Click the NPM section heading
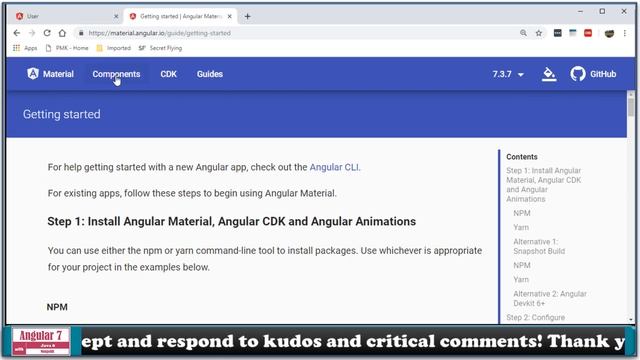The width and height of the screenshot is (640, 360). coord(57,307)
